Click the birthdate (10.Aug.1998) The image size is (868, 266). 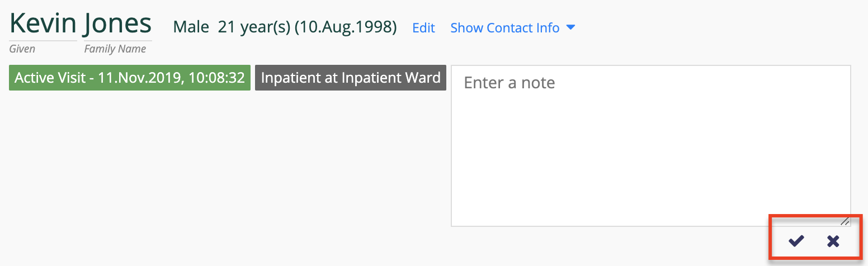(345, 27)
